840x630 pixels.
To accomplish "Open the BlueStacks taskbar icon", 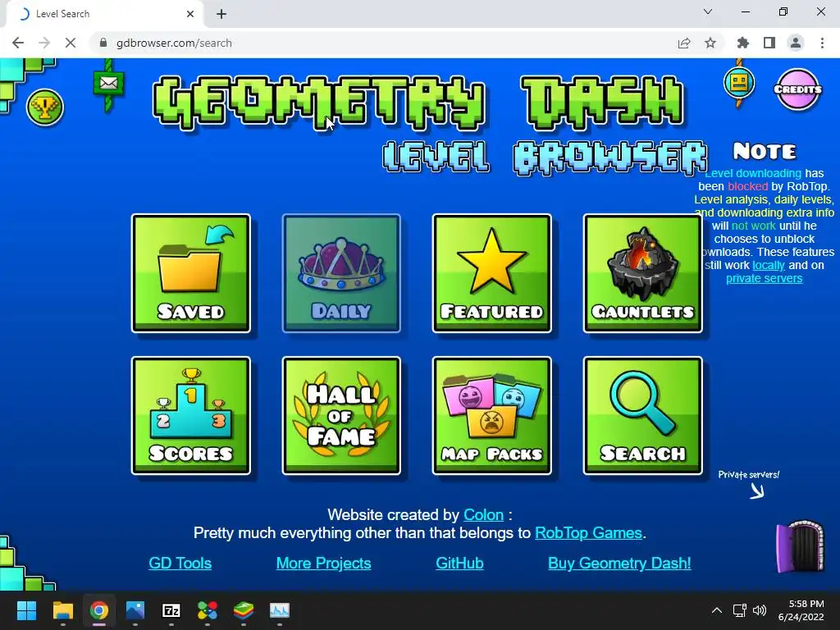I will (x=244, y=610).
